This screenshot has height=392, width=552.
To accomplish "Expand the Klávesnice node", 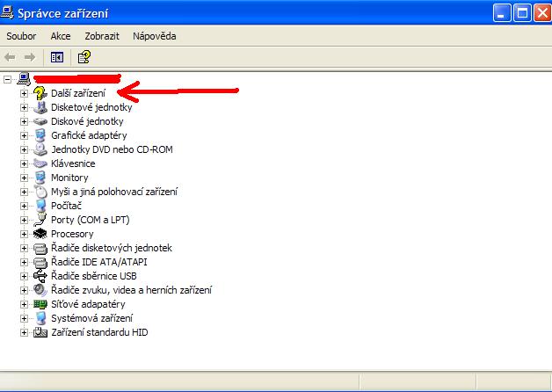I will (x=24, y=164).
